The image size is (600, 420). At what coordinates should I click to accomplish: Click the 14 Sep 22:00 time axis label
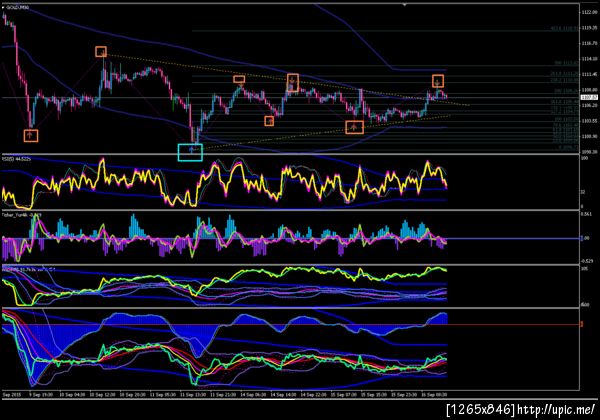[x=313, y=394]
